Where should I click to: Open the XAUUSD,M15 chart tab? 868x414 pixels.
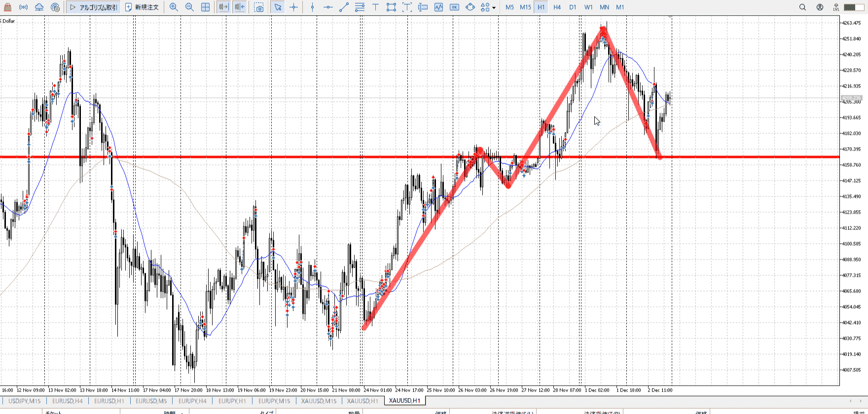319,401
